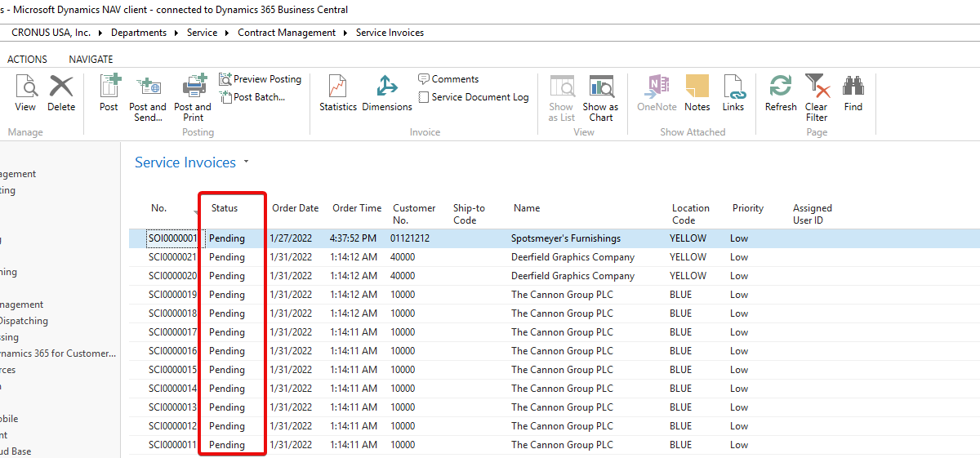980x458 pixels.
Task: Clear the list filter
Action: pos(817,98)
